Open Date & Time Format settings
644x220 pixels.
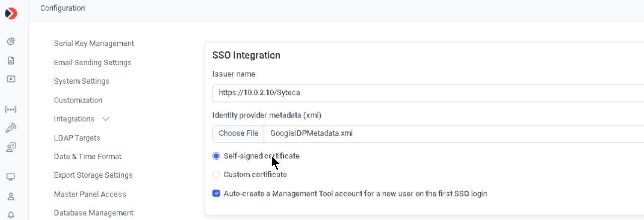(x=87, y=156)
